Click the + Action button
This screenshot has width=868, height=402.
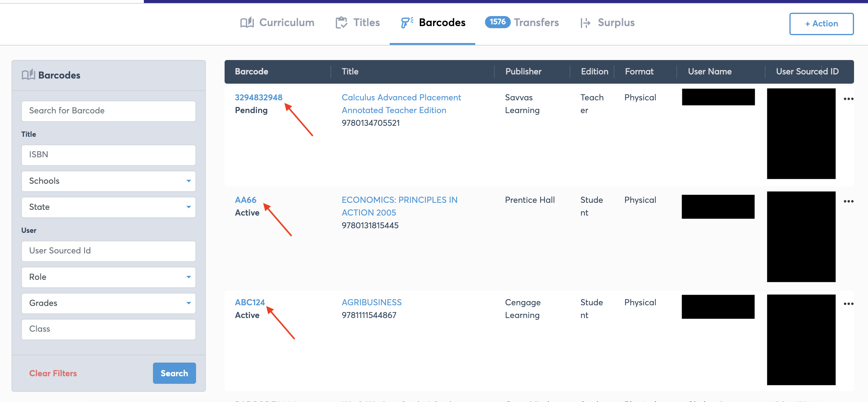[x=821, y=24]
